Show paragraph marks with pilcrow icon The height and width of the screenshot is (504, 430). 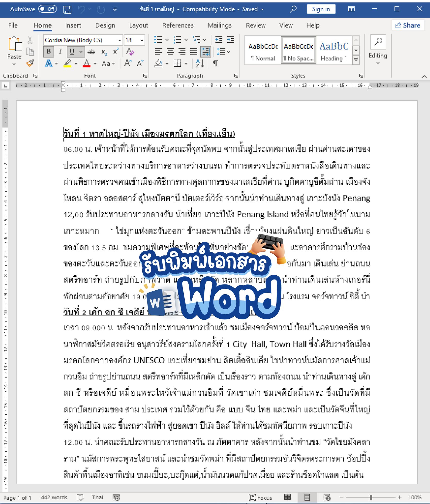coord(215,63)
